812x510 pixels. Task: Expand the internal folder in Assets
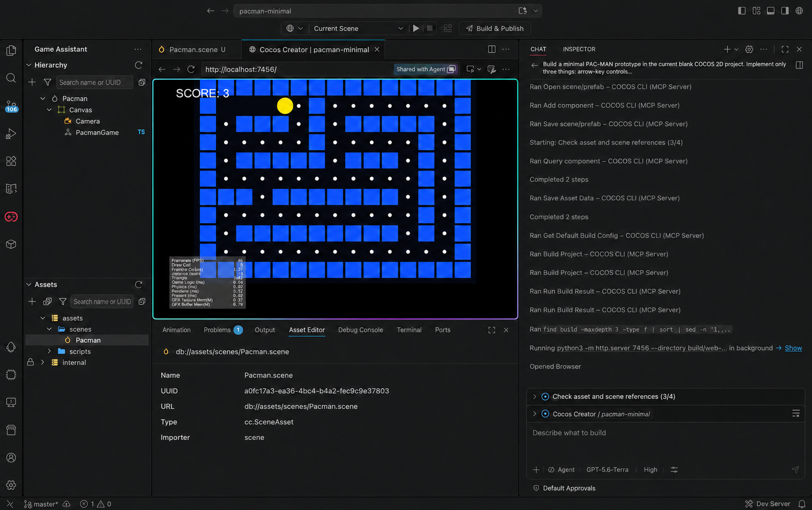(x=43, y=363)
